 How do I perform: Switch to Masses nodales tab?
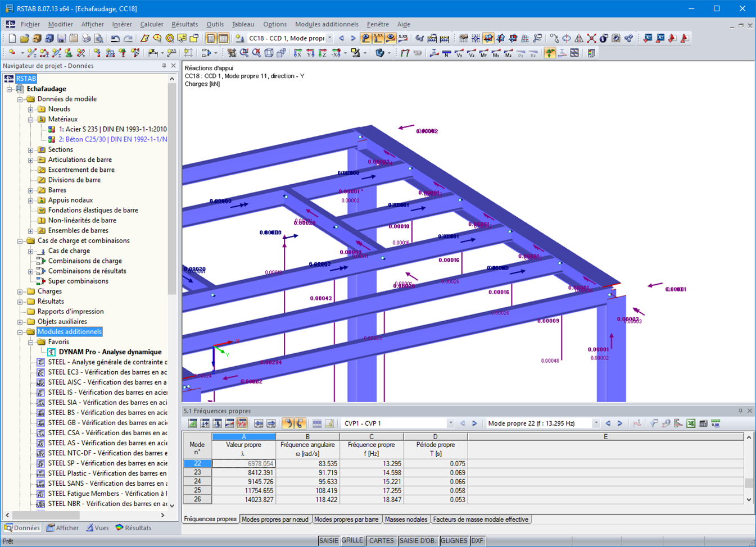406,519
